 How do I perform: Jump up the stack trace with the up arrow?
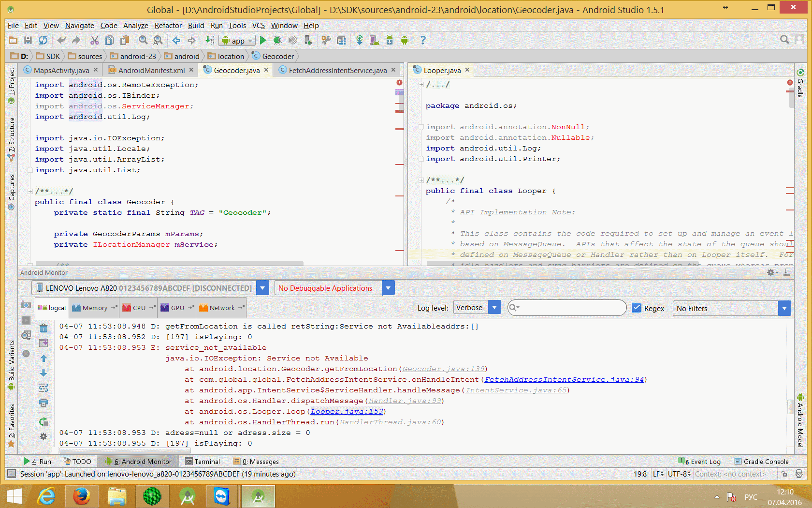(x=43, y=359)
